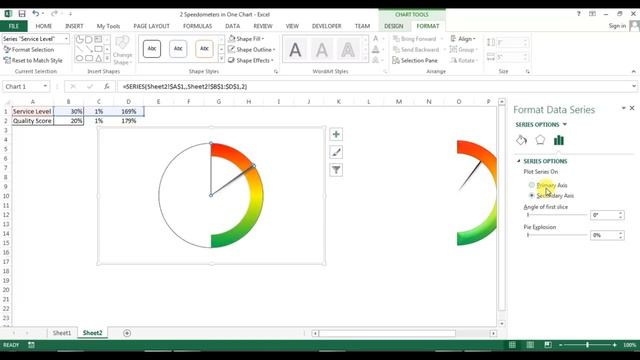Select cell A2 Quality Score
The height and width of the screenshot is (360, 640).
point(33,121)
